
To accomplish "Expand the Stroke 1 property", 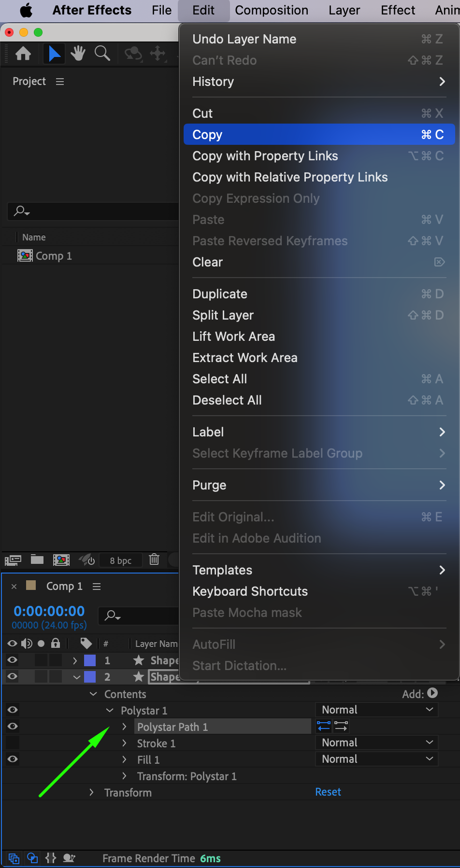I will tap(125, 743).
